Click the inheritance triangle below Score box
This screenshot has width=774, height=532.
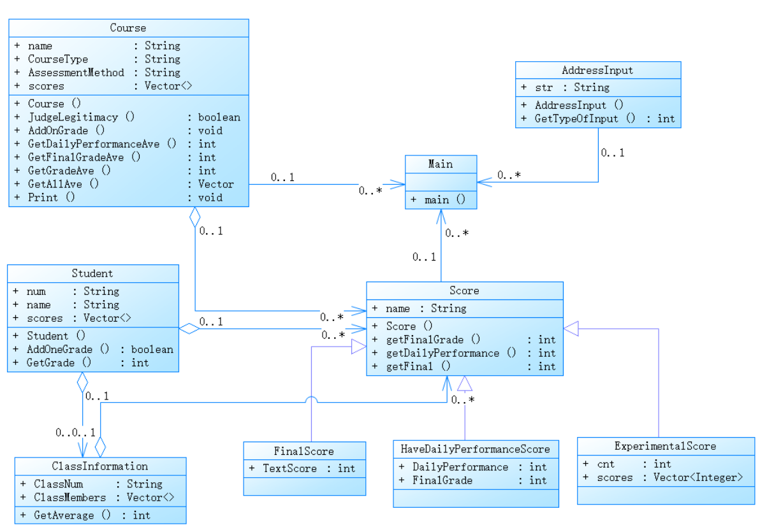point(465,383)
